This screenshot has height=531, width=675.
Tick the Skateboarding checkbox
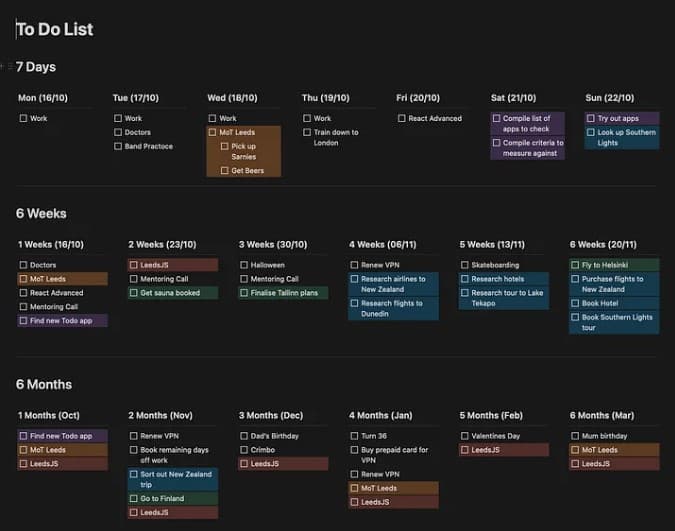[x=464, y=265]
